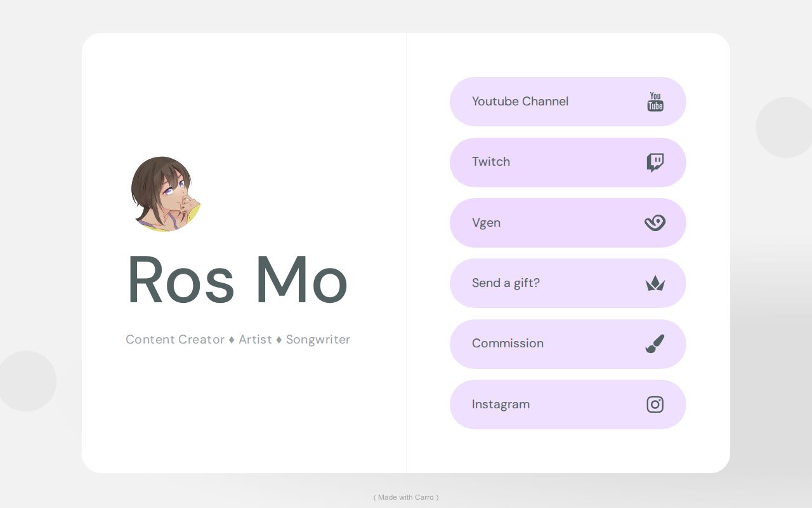Click the crown gift icon
This screenshot has height=508, width=812.
(x=655, y=283)
